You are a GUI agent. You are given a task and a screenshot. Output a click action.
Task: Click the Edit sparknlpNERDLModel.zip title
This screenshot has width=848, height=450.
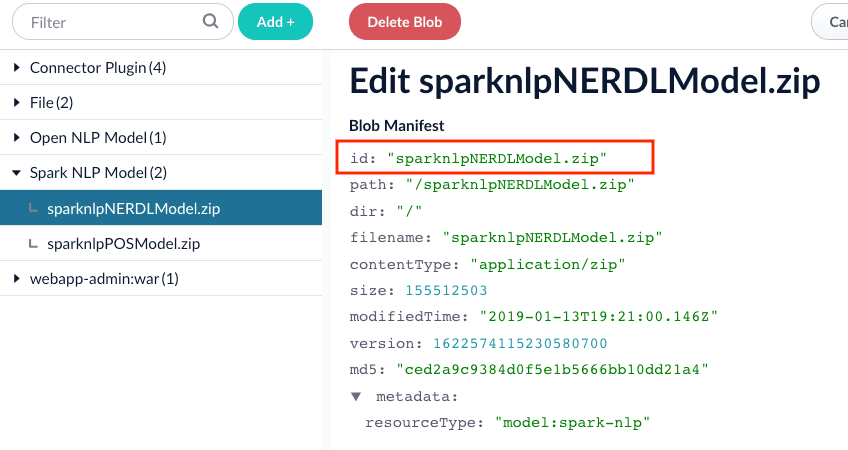click(x=585, y=82)
